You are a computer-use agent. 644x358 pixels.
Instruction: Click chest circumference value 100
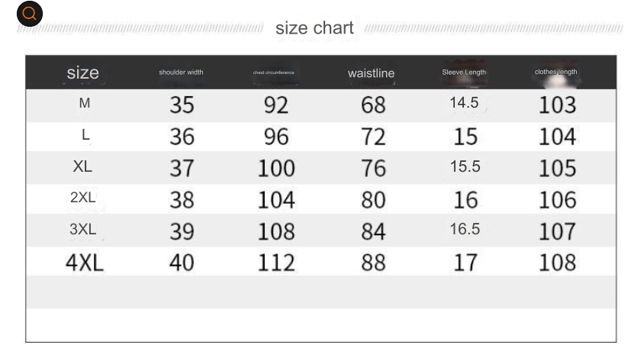click(x=276, y=168)
